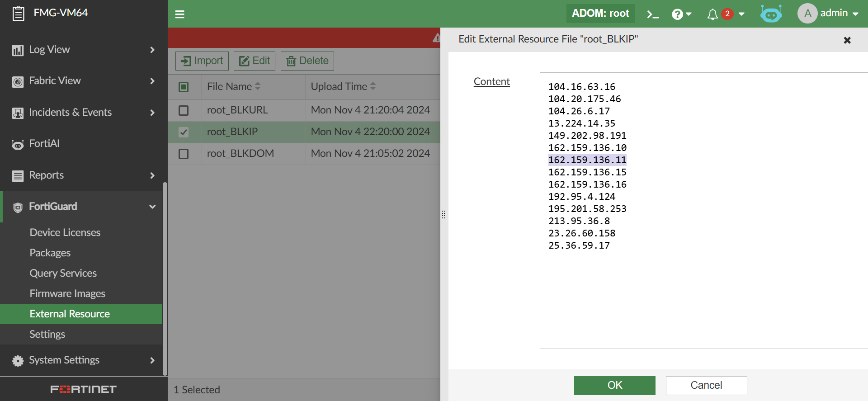This screenshot has height=401, width=868.
Task: Confirm changes with OK button
Action: [615, 386]
